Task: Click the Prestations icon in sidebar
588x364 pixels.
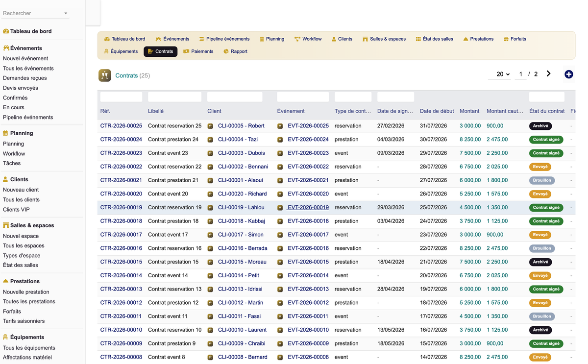Action: (x=6, y=281)
